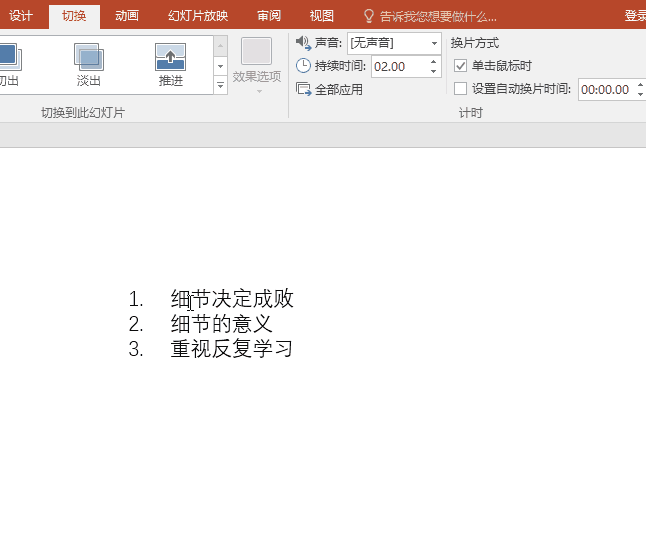Image resolution: width=646 pixels, height=546 pixels.
Task: Open the 审阅 tab
Action: point(269,16)
